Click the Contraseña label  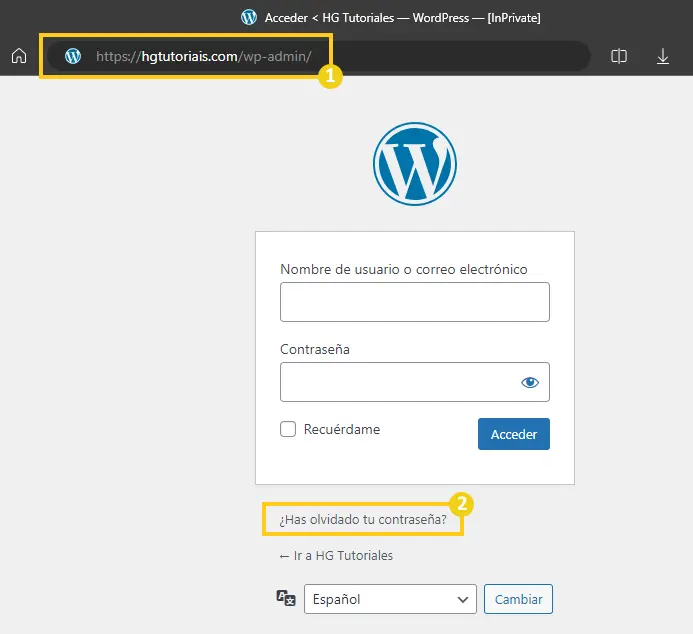tap(315, 349)
